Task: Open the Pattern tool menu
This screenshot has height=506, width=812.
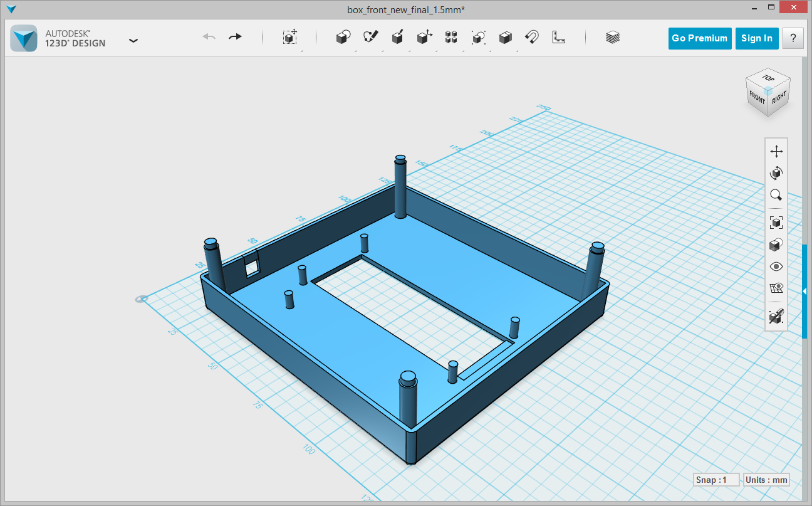Action: click(451, 38)
